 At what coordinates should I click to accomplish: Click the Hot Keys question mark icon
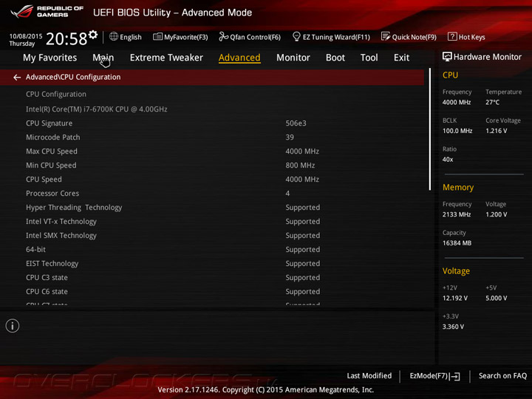pyautogui.click(x=452, y=36)
